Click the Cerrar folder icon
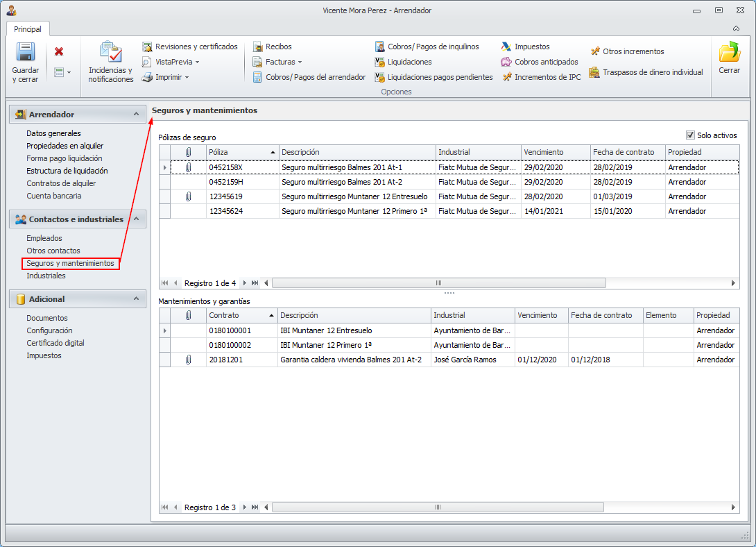This screenshot has height=547, width=756. click(729, 53)
